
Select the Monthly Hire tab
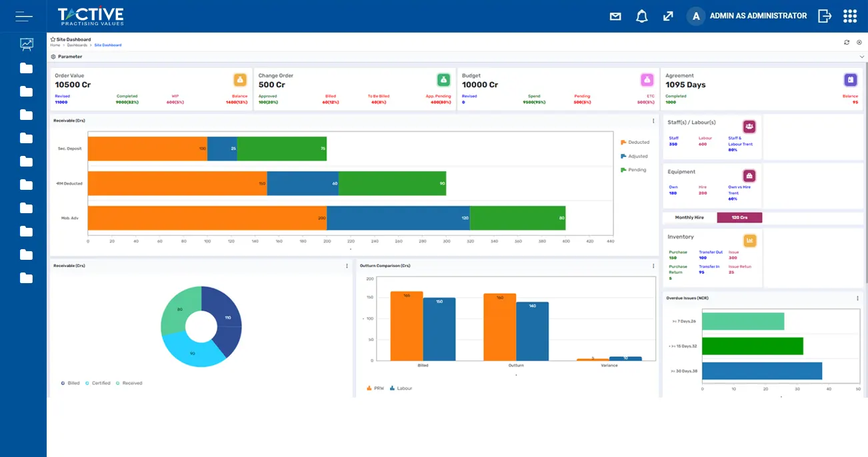click(x=689, y=218)
